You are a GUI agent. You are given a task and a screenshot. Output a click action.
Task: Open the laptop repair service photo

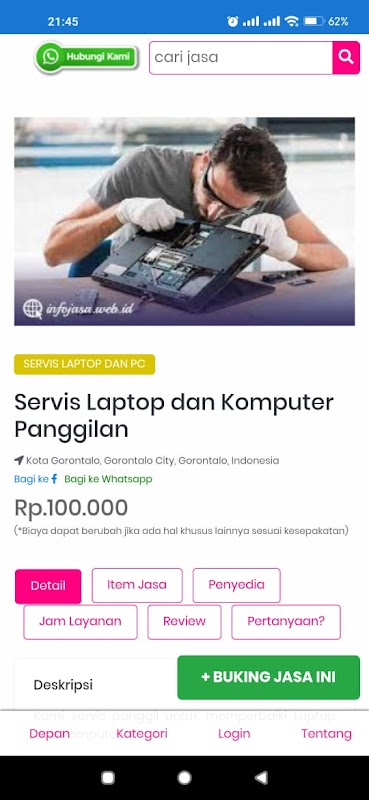click(184, 221)
